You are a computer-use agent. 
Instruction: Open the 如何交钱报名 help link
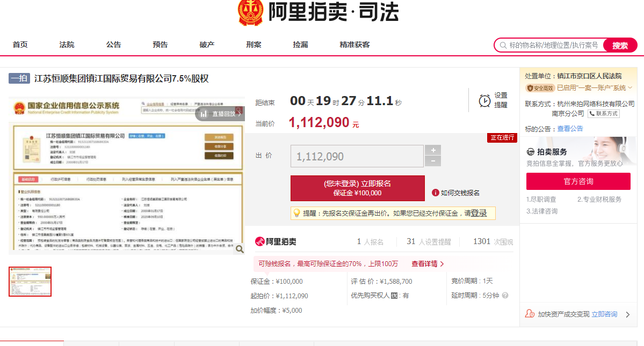pyautogui.click(x=460, y=193)
